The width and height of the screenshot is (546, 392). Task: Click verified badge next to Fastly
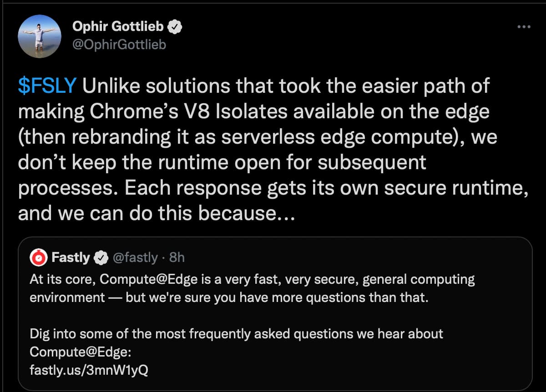click(100, 258)
